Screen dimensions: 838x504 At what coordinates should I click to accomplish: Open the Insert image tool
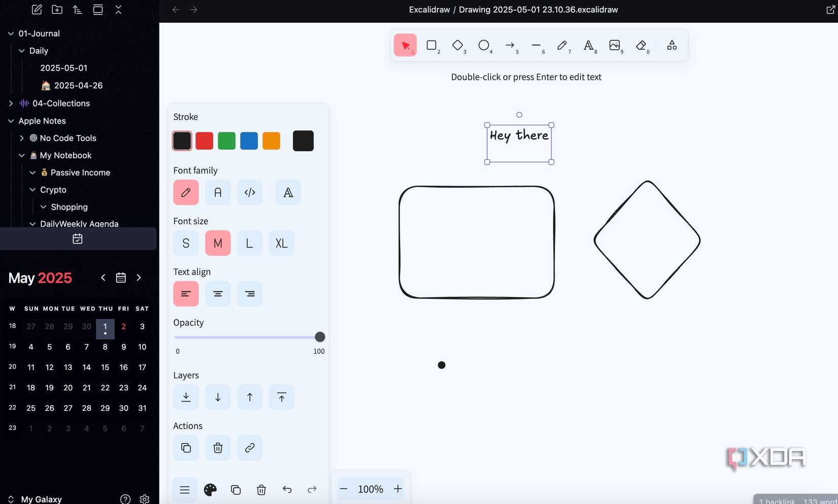click(615, 45)
